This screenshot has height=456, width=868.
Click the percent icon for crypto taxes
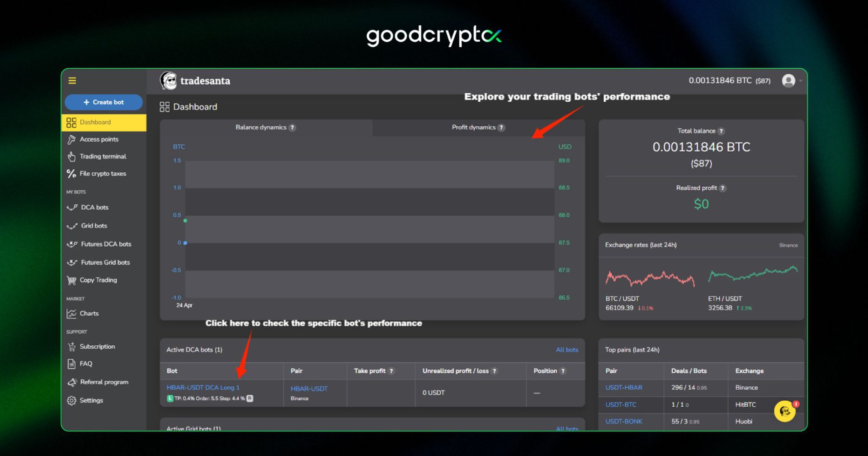pos(71,174)
